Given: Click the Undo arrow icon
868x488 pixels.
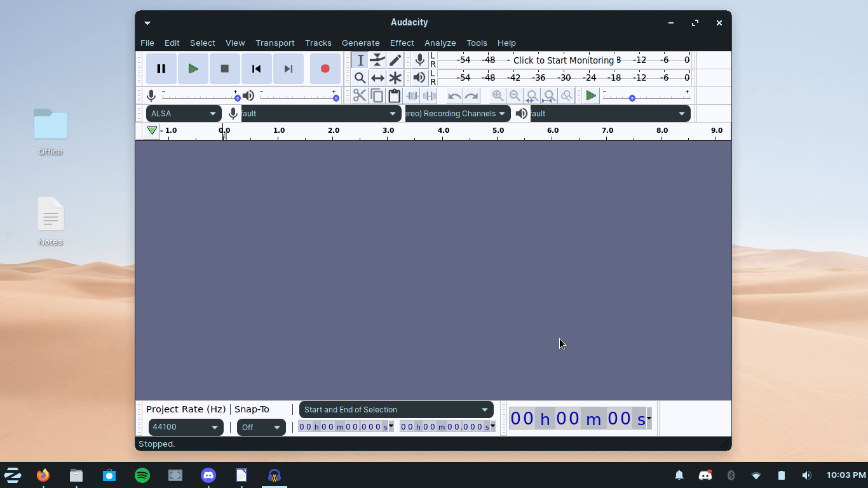Looking at the screenshot, I should (454, 96).
